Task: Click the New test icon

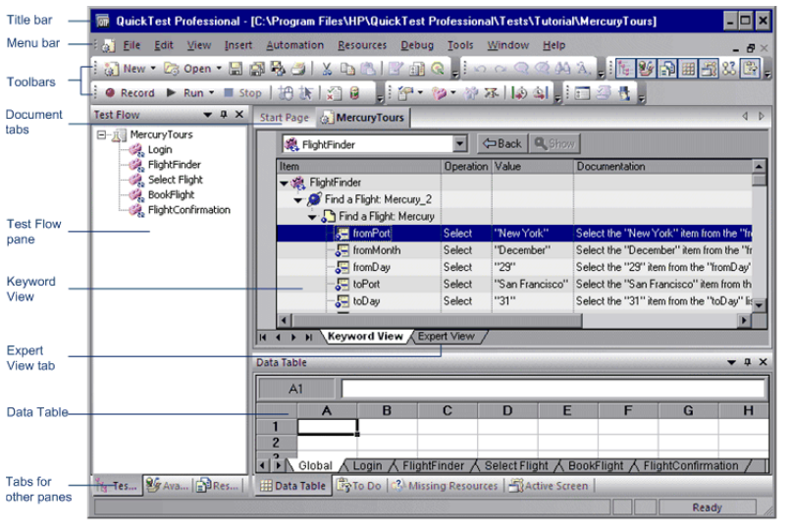Action: pos(111,69)
